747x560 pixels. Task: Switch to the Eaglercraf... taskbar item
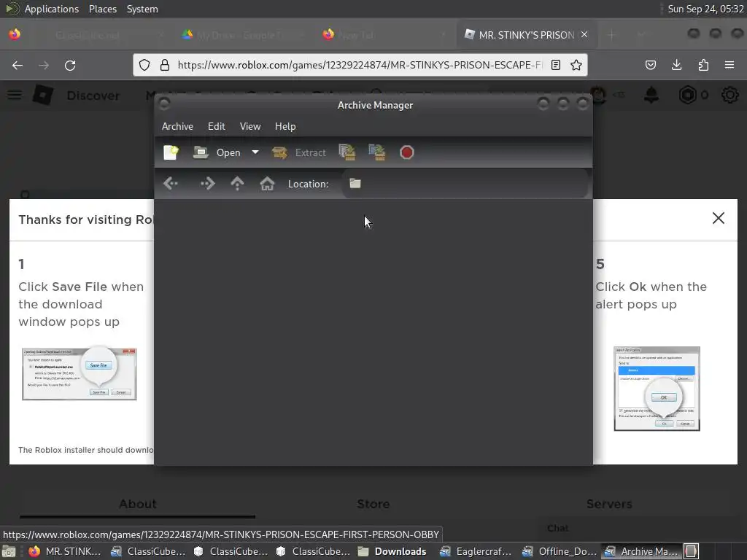(x=476, y=551)
